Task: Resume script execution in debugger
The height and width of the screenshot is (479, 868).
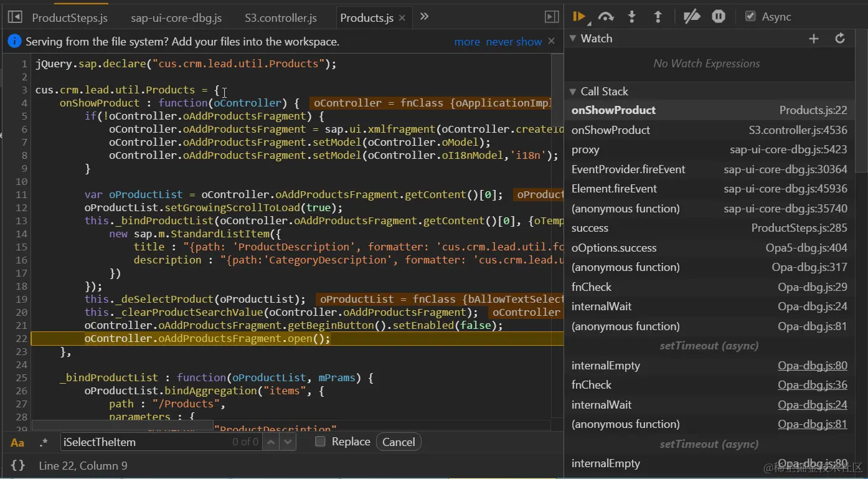Action: [579, 17]
